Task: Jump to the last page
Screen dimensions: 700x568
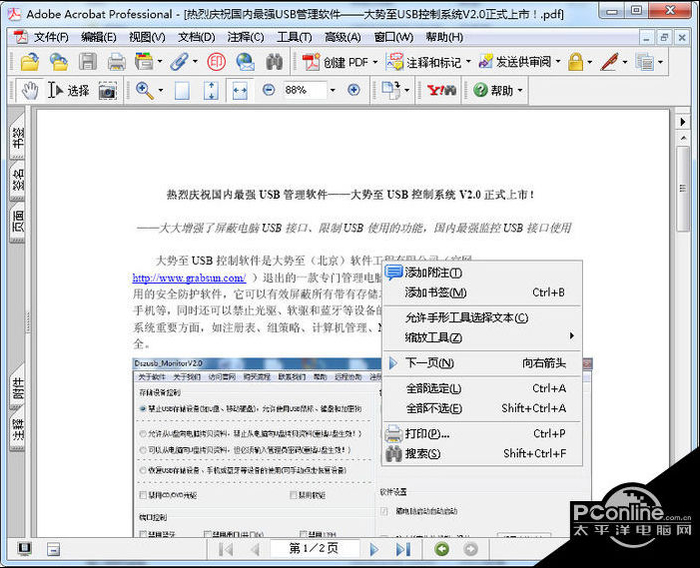Action: point(403,549)
